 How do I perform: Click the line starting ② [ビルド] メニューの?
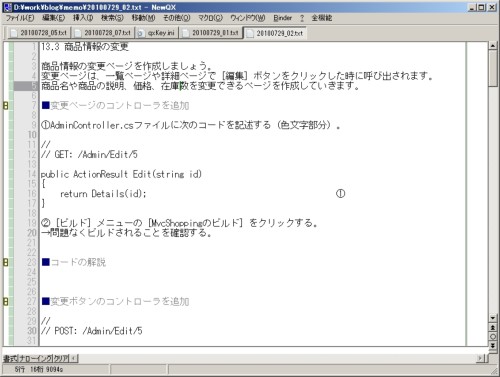tap(180, 223)
